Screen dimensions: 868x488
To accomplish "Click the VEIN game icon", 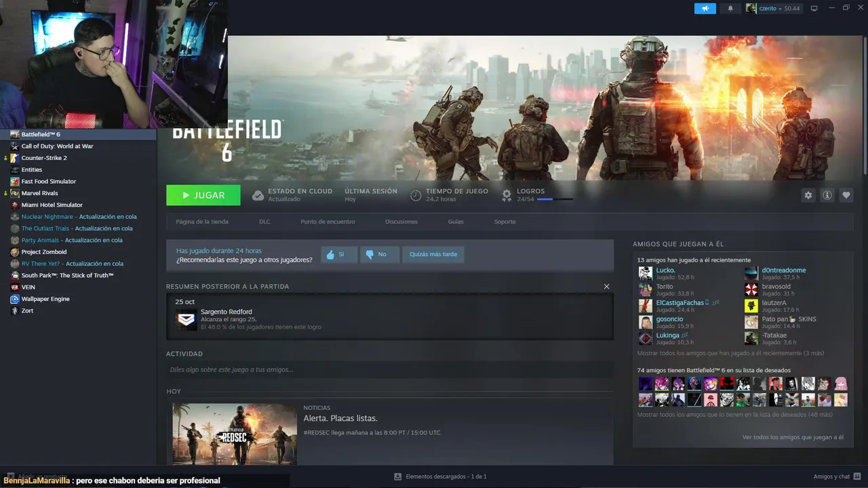I will tap(15, 287).
